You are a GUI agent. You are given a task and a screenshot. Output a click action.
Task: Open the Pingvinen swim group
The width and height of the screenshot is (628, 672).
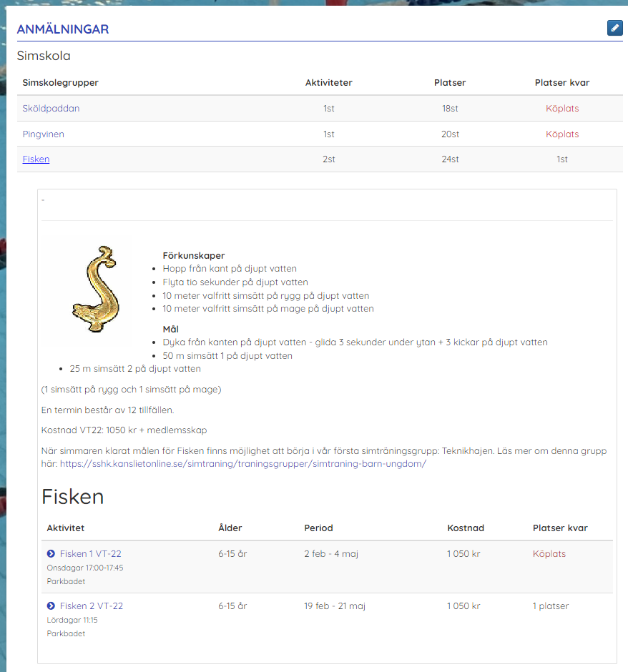click(x=44, y=134)
